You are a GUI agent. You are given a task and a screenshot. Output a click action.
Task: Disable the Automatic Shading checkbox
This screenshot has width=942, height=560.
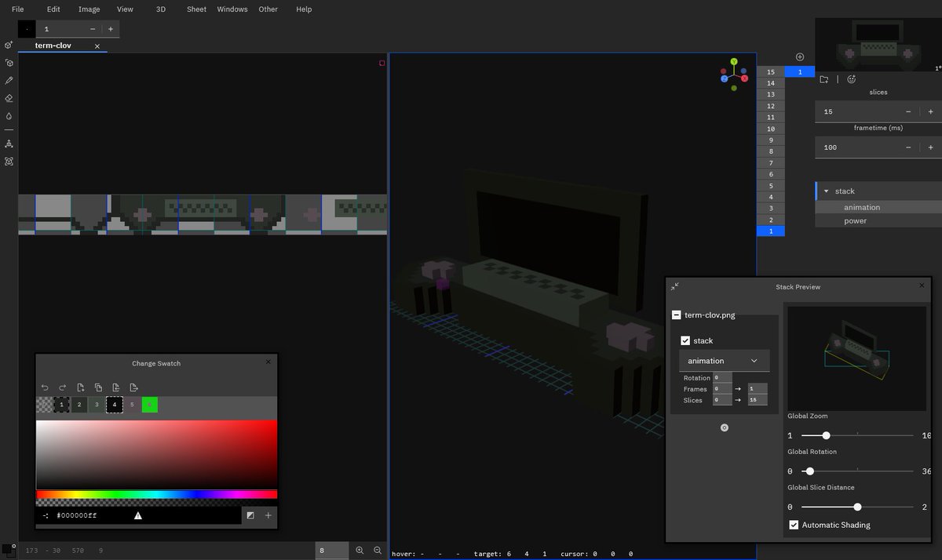(794, 525)
